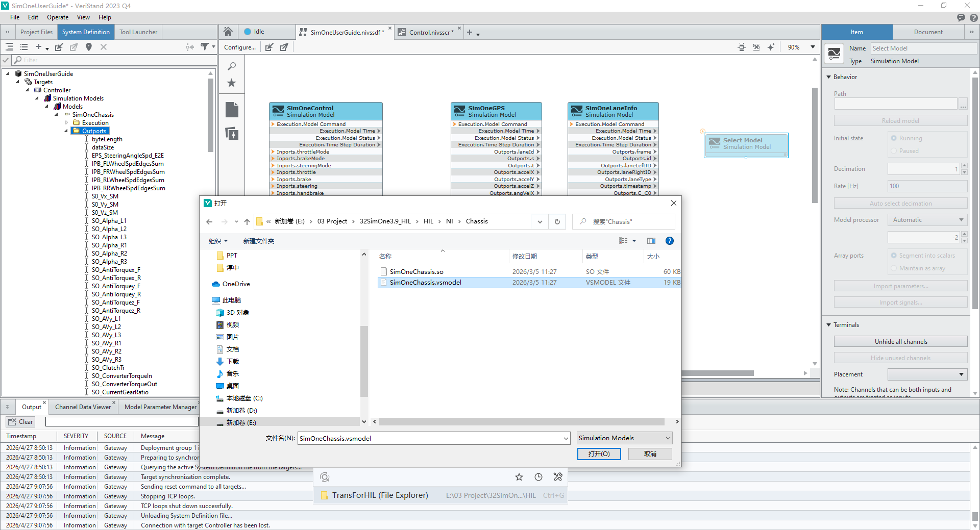This screenshot has height=530, width=980.
Task: Click the Home icon in the document tab bar
Action: pos(228,32)
